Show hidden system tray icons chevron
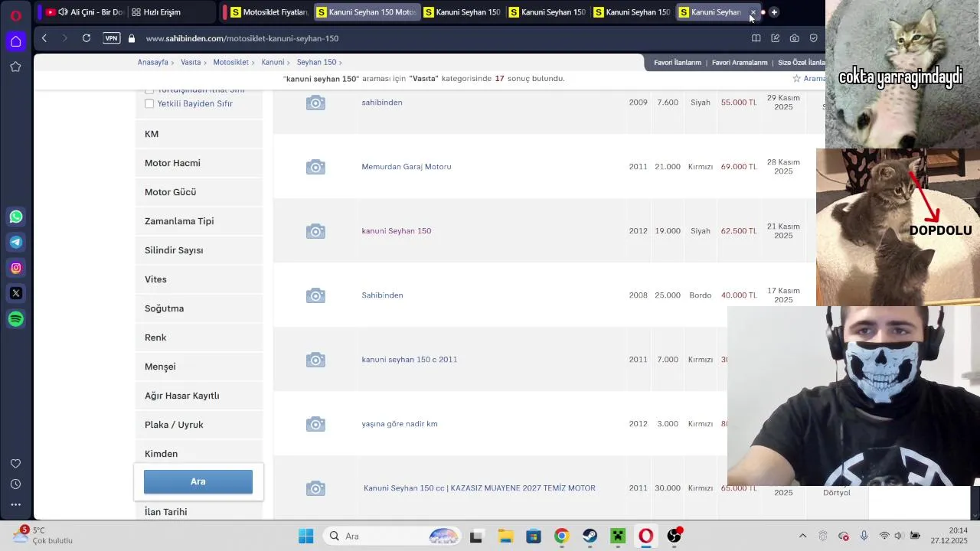 point(802,536)
